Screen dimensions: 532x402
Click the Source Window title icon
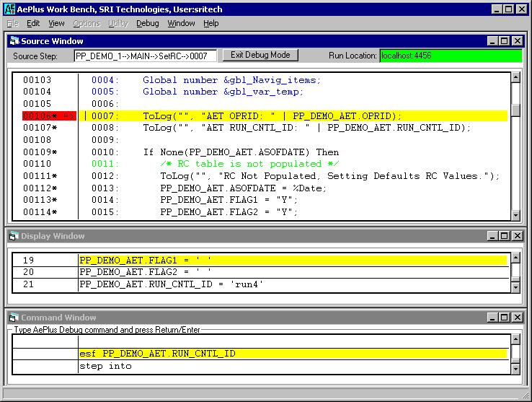click(x=14, y=41)
